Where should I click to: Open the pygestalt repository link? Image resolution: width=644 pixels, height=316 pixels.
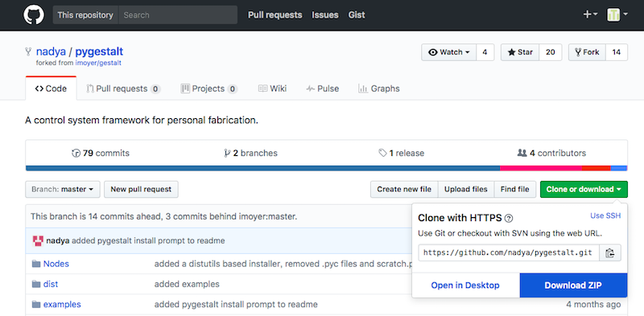pos(99,51)
